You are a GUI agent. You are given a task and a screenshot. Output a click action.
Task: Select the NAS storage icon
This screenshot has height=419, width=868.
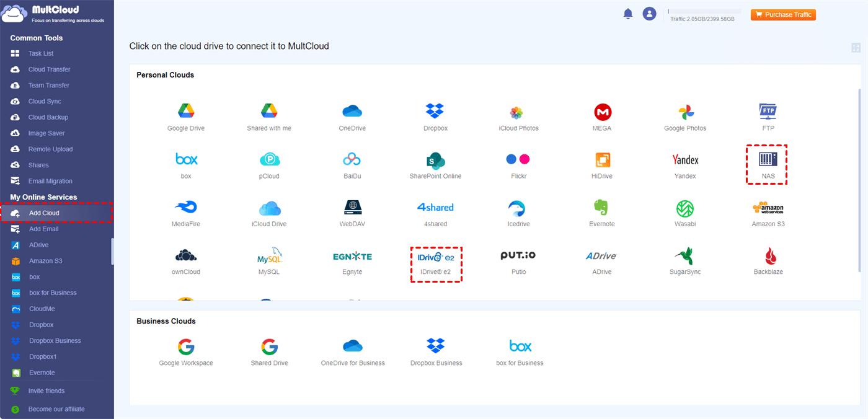tap(768, 159)
